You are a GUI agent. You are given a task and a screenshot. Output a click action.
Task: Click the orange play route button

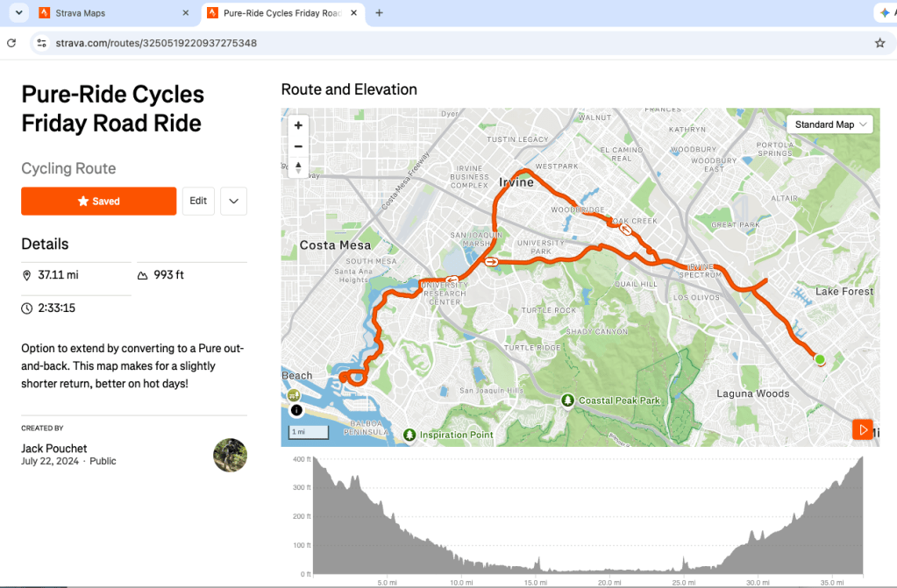863,429
